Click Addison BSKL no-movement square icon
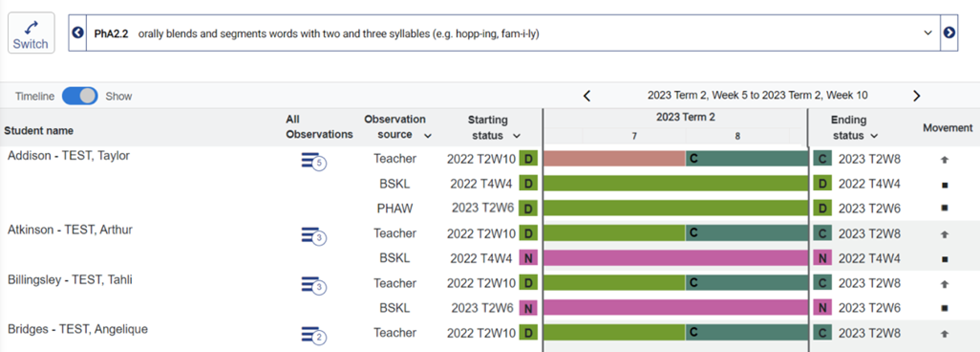 944,185
